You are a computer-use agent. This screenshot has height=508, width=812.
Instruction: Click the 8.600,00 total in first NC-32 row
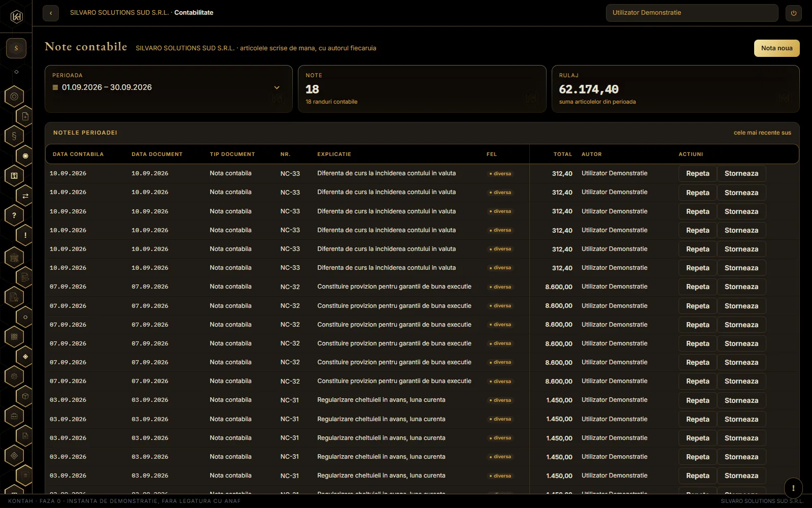click(x=559, y=287)
